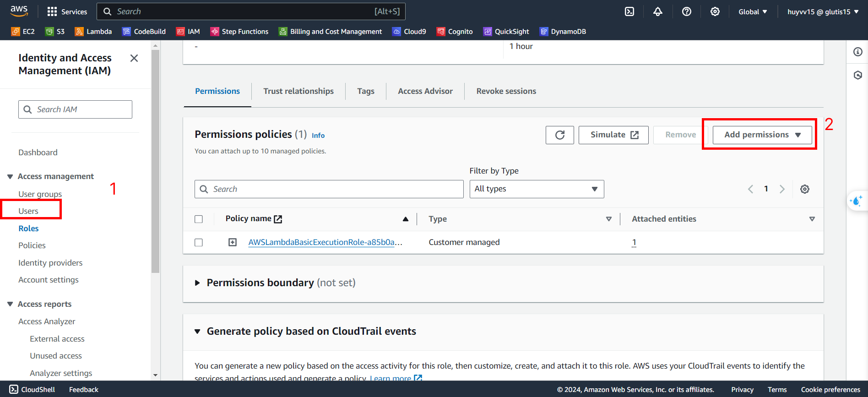Screen dimensions: 868x397
Task: Open the EC2 shortcut
Action: tap(23, 32)
